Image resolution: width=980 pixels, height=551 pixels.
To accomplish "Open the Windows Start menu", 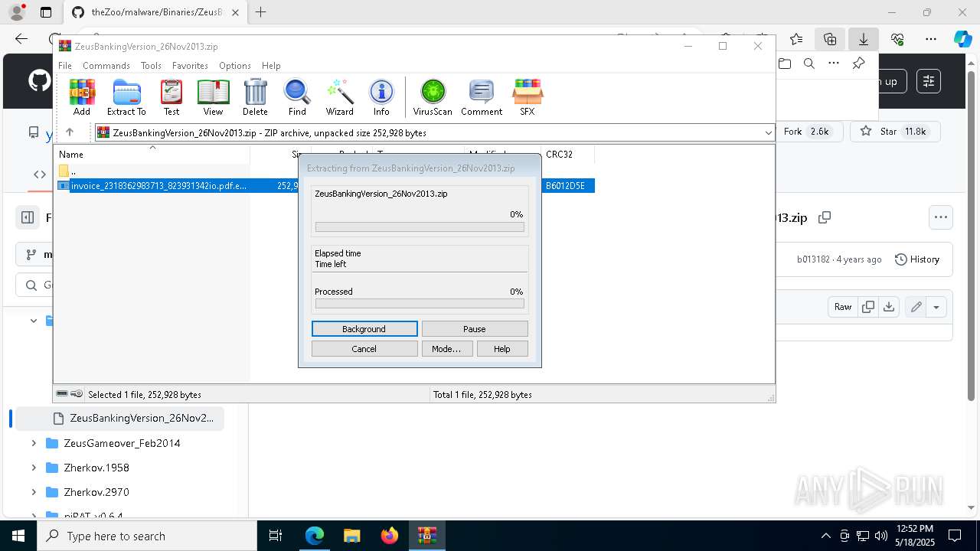I will pyautogui.click(x=18, y=536).
